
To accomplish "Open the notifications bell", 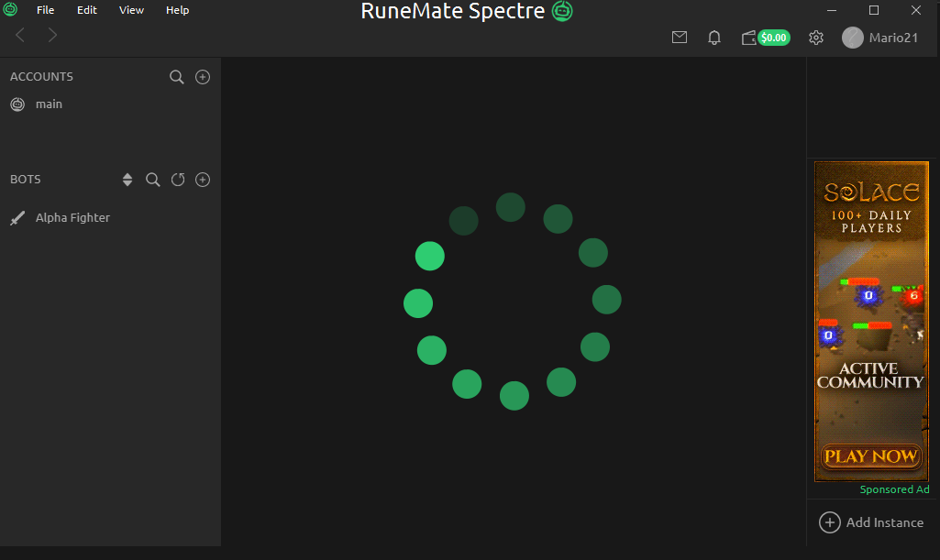I will (x=714, y=38).
